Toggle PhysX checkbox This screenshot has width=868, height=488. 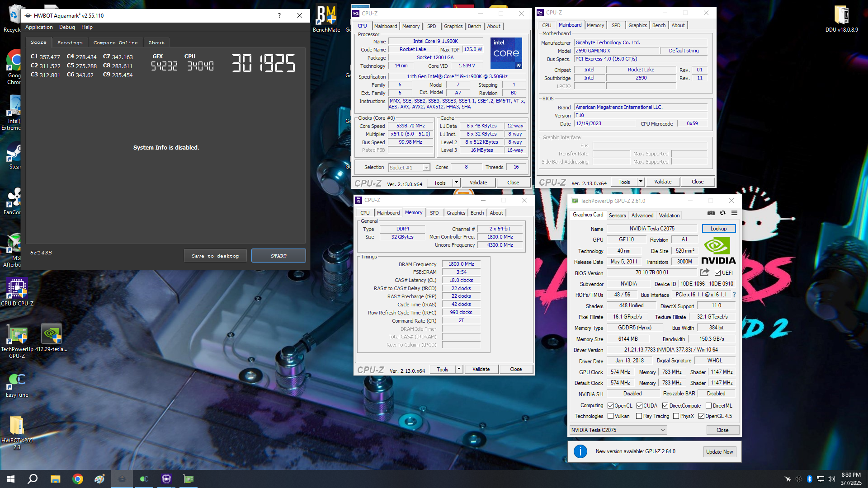[676, 416]
